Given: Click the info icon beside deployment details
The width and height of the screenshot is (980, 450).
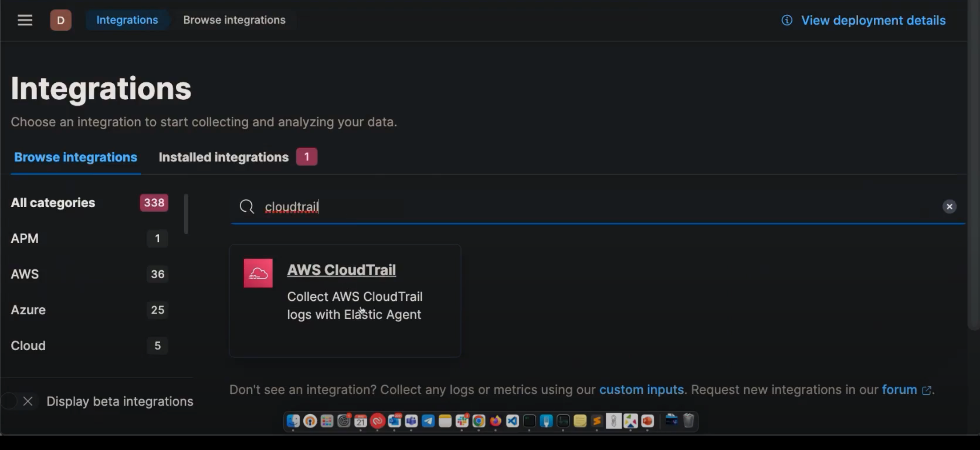Looking at the screenshot, I should point(787,20).
